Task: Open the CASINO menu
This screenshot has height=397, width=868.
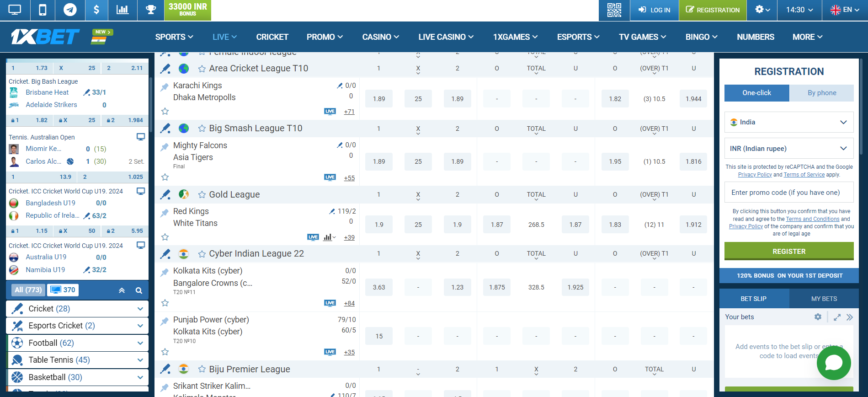Action: click(x=380, y=37)
